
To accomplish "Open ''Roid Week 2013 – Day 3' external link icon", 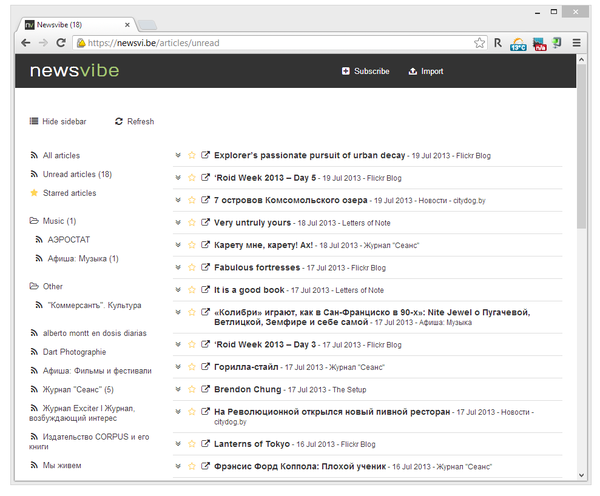I will tap(205, 344).
